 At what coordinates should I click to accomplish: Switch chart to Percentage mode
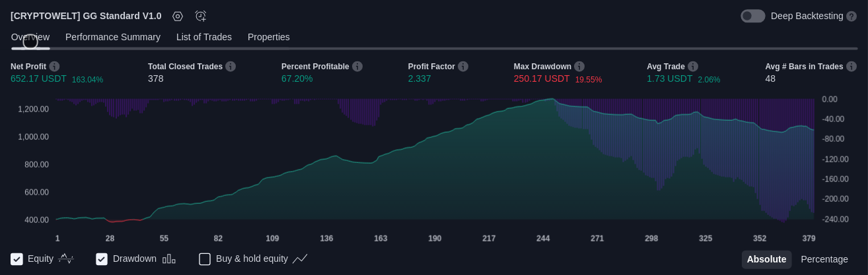tap(824, 259)
